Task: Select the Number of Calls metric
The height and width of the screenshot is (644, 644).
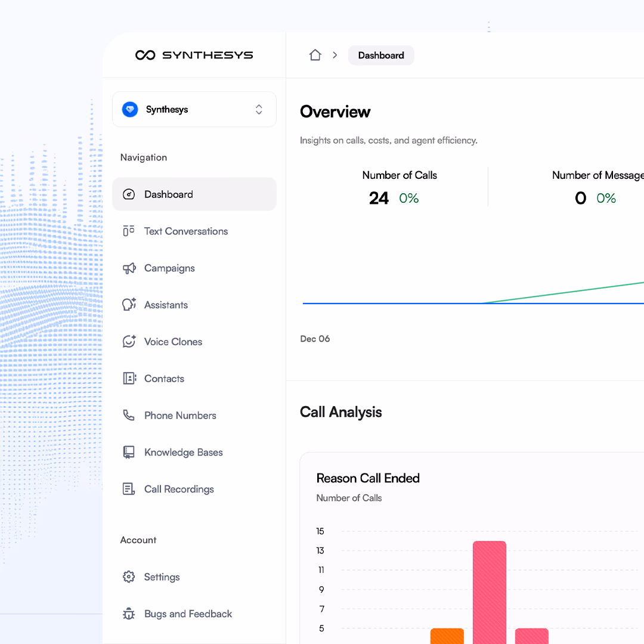Action: click(x=399, y=175)
